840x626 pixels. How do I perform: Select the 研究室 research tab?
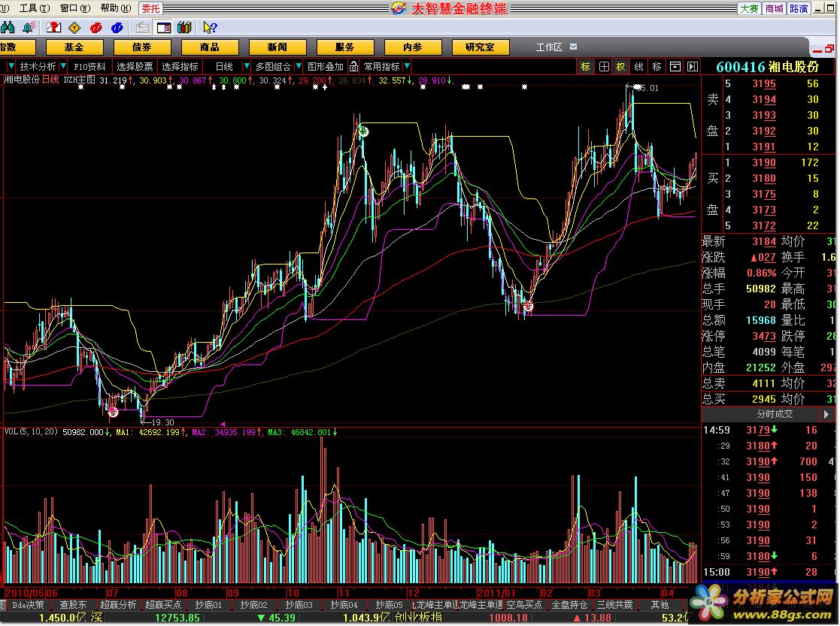[x=480, y=47]
